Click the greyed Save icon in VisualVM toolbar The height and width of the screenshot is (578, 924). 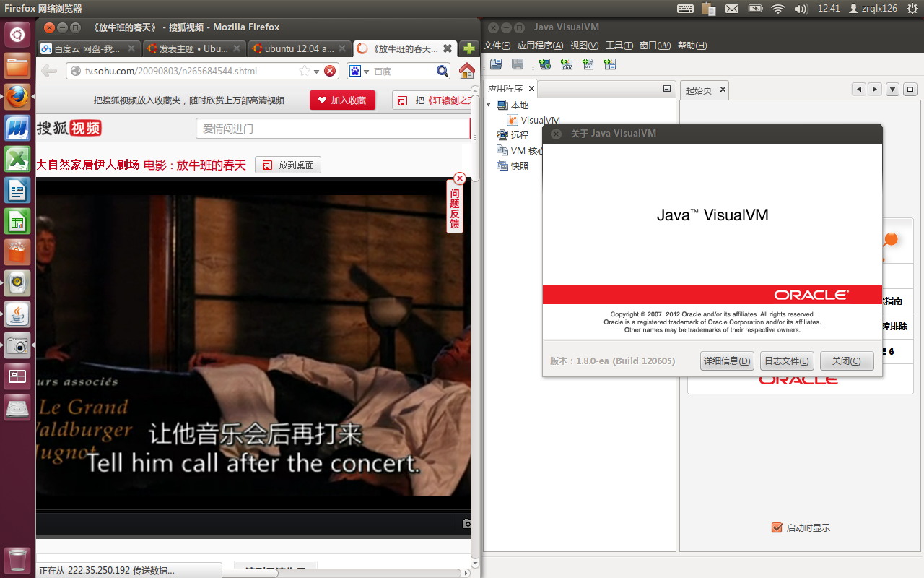click(x=518, y=64)
